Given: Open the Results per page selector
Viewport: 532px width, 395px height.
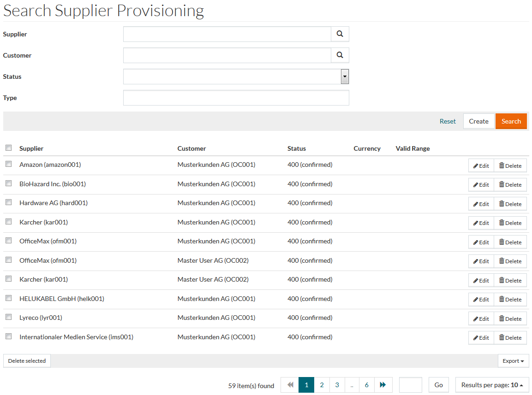Looking at the screenshot, I should point(492,385).
